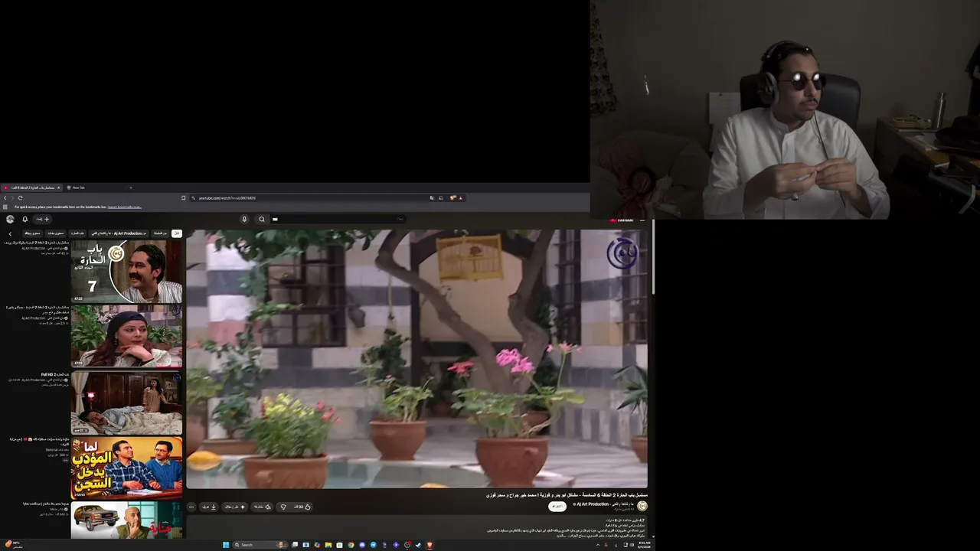Open Brave browser in taskbar
Image resolution: width=980 pixels, height=551 pixels.
click(430, 545)
